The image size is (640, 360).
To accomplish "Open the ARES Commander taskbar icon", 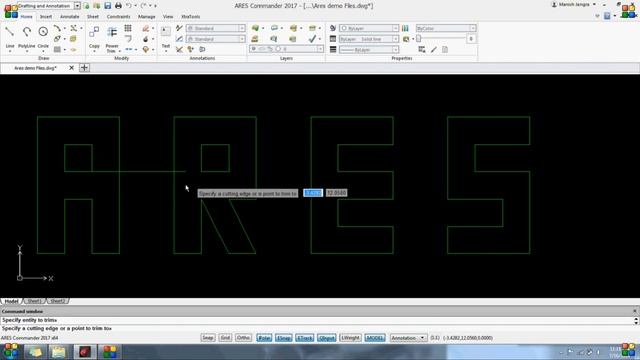I will pos(85,351).
